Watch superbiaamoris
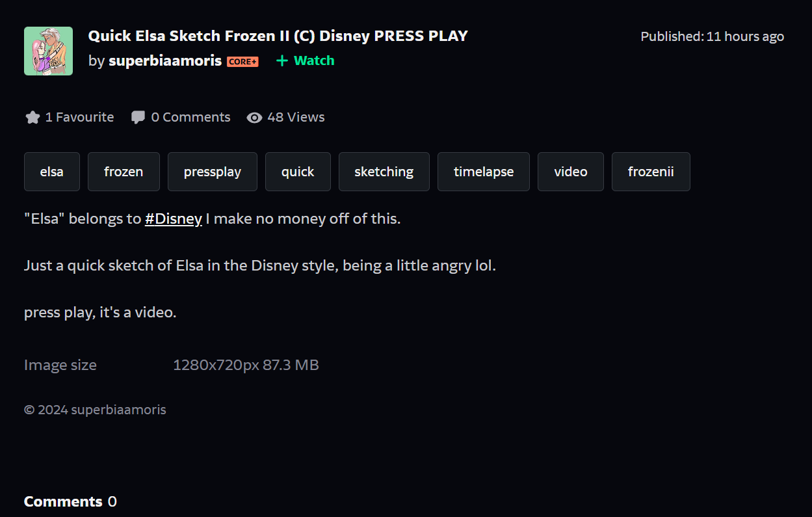 [x=306, y=60]
